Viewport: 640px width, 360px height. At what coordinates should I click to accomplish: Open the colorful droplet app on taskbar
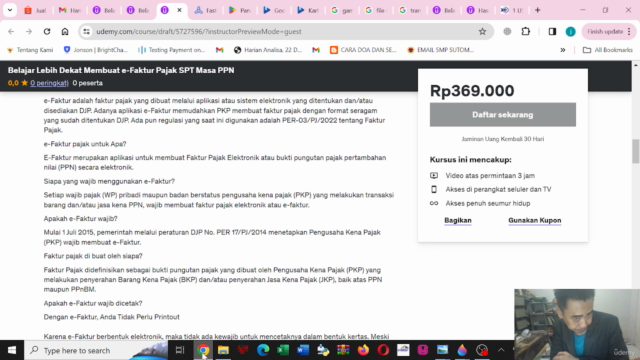click(x=462, y=350)
